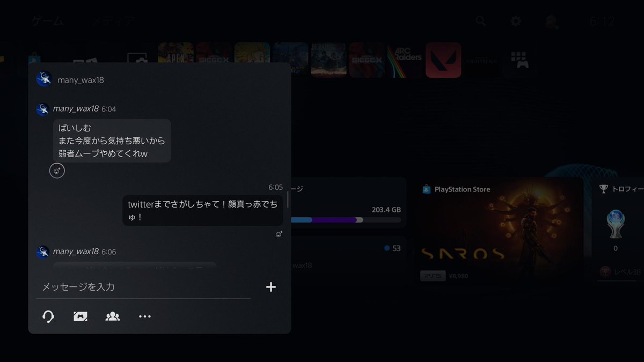Select the twitterまでさがしちゃて reply bubble

coord(203,210)
